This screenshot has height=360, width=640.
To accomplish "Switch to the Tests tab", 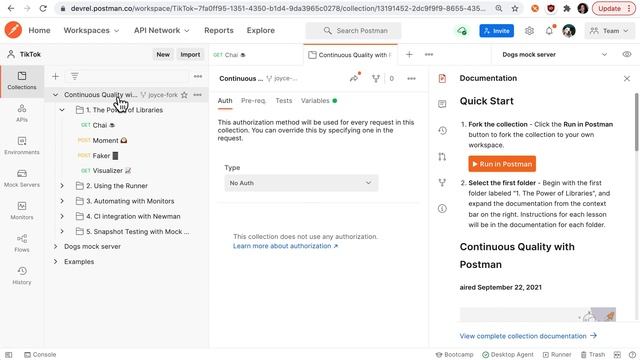I will pos(284,100).
